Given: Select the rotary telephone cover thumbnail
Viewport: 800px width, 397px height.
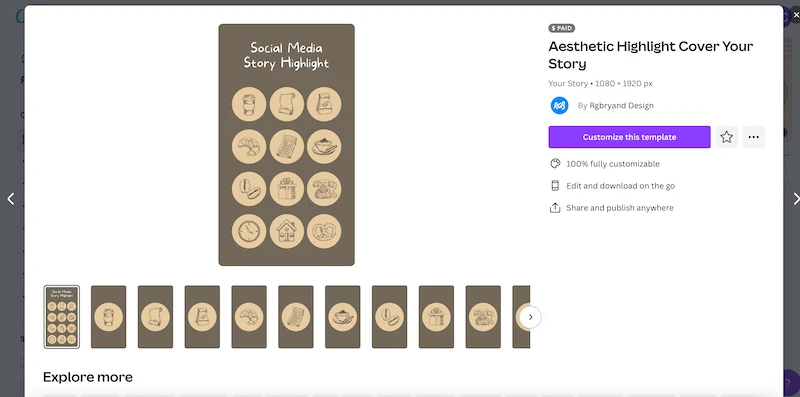Looking at the screenshot, I should [483, 317].
